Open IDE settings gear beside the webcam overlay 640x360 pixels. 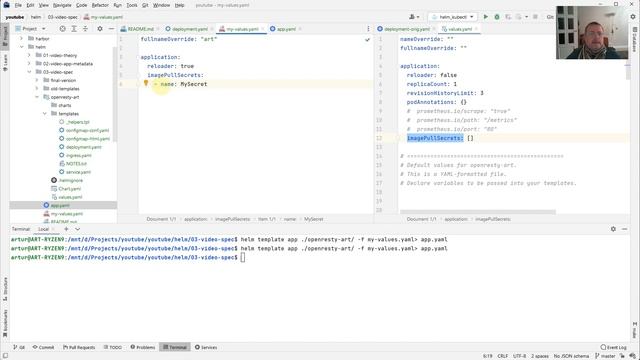coord(633,17)
